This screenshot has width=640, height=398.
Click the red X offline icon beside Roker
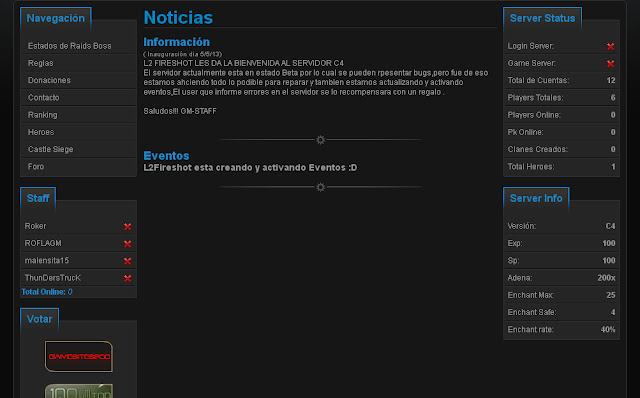coord(127,227)
